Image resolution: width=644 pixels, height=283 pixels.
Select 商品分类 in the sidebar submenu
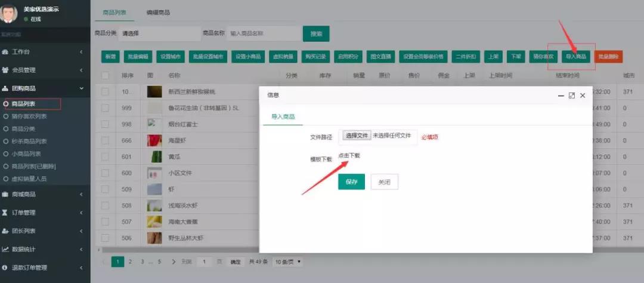click(25, 129)
